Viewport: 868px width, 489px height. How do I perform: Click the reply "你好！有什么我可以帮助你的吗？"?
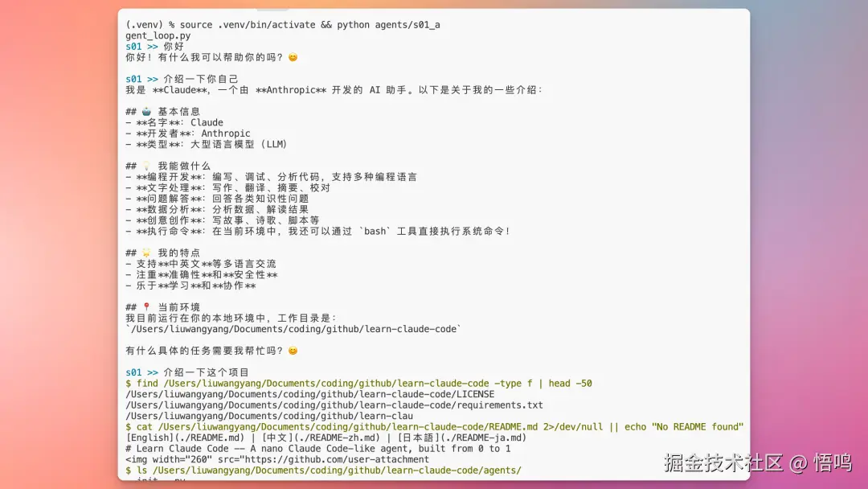coord(211,58)
